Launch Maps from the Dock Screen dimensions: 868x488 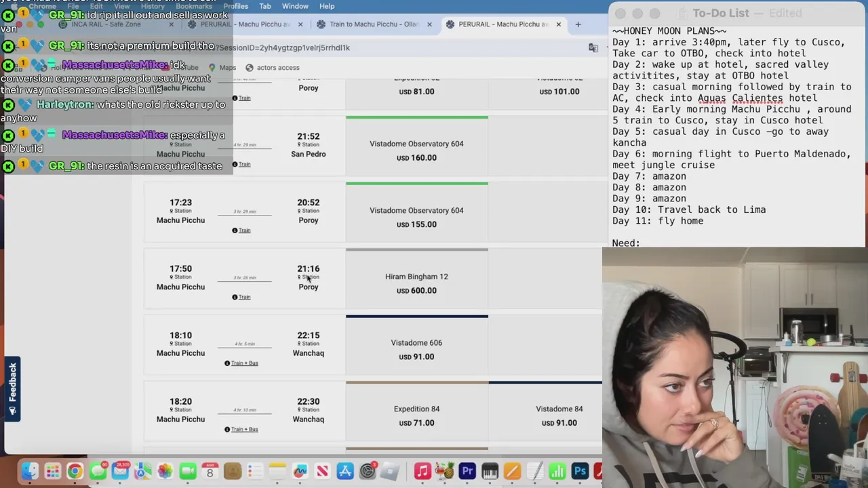coord(142,471)
